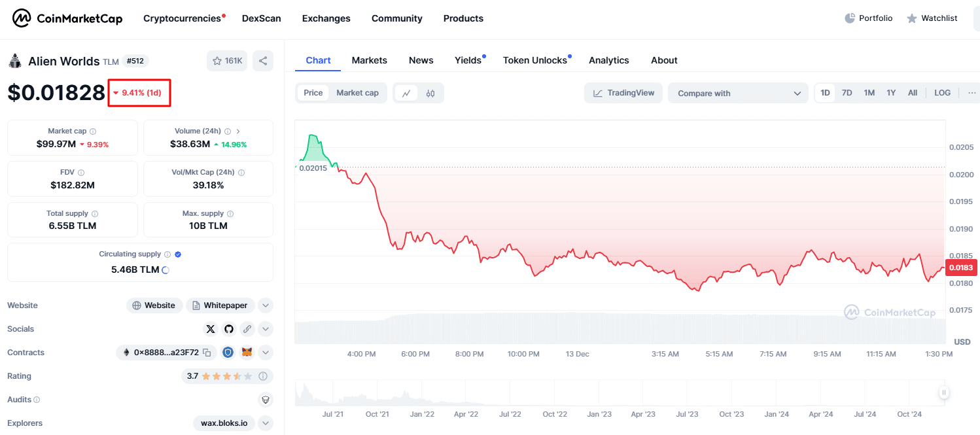Viewport: 980px width, 435px height.
Task: Open the chart more options ellipsis
Action: click(x=972, y=93)
